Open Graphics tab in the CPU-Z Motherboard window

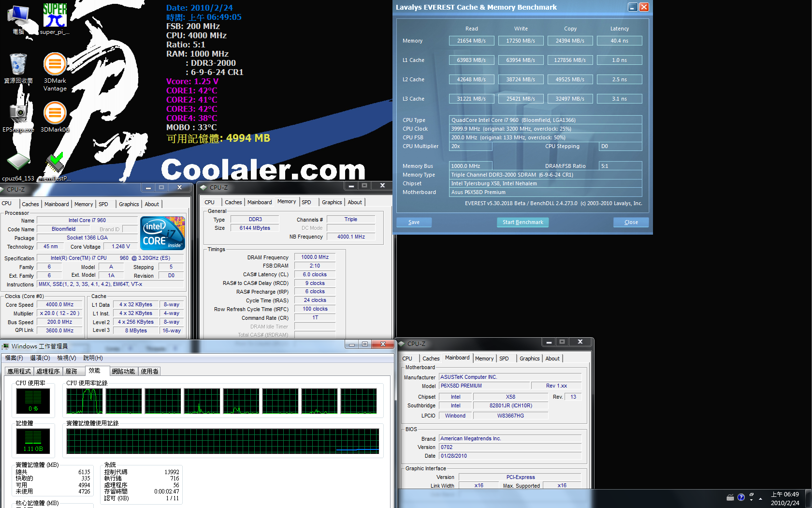click(x=530, y=359)
